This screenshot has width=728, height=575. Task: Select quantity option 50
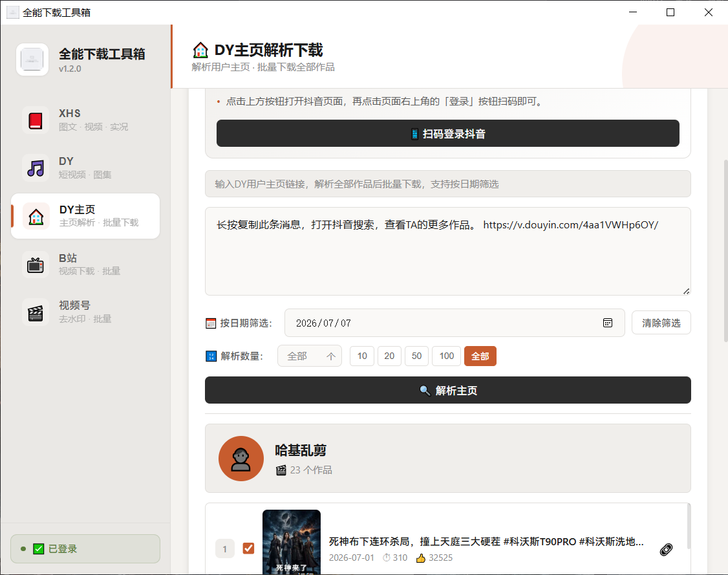pos(416,356)
